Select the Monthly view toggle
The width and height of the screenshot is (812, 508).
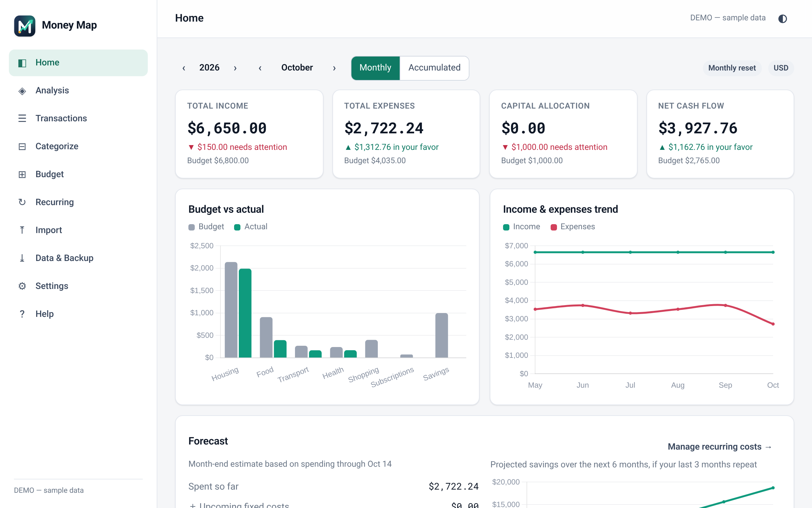376,68
